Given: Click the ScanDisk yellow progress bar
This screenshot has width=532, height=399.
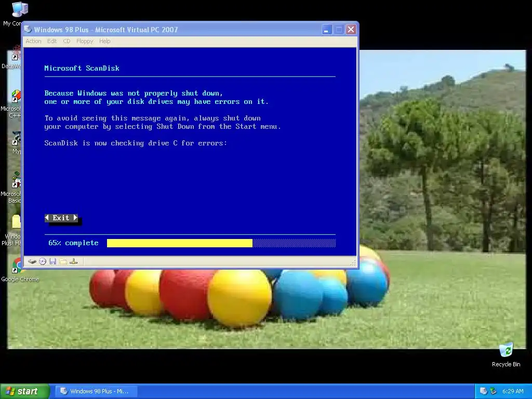Looking at the screenshot, I should (x=179, y=243).
